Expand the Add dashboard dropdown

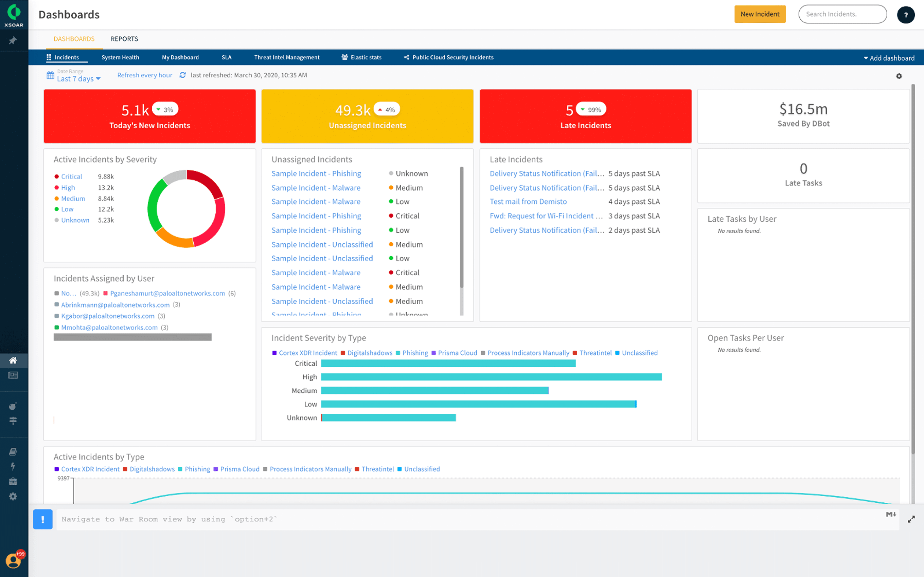pos(890,58)
